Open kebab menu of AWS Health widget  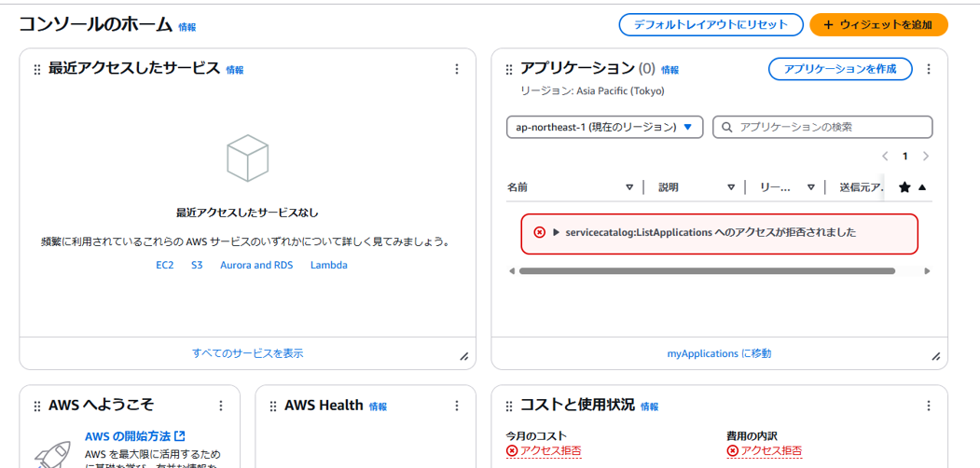(456, 406)
